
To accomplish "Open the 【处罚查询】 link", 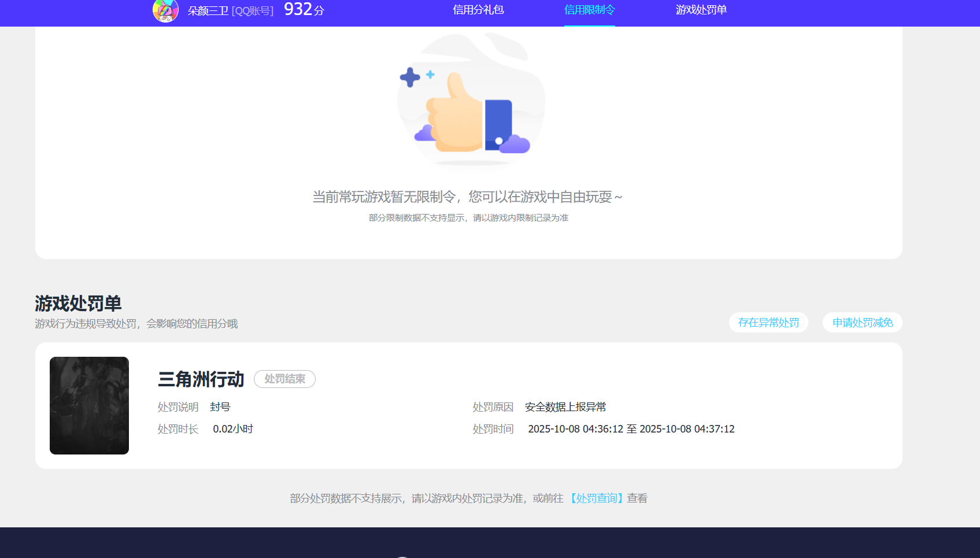I will [x=595, y=498].
